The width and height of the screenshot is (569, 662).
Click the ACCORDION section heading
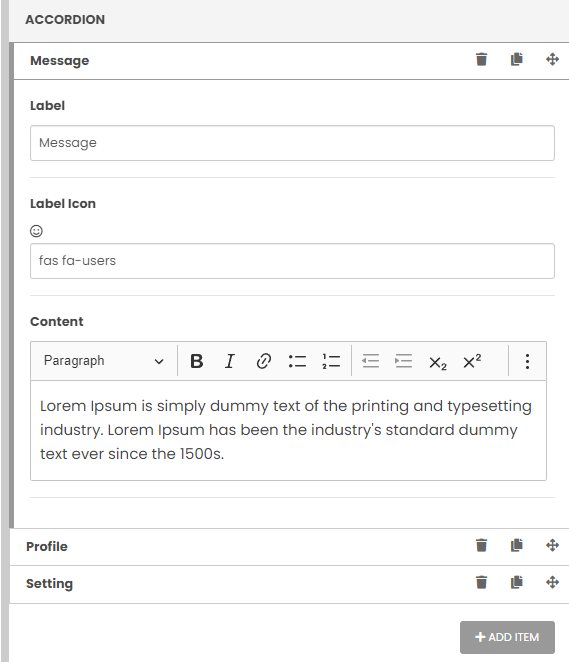tap(65, 19)
